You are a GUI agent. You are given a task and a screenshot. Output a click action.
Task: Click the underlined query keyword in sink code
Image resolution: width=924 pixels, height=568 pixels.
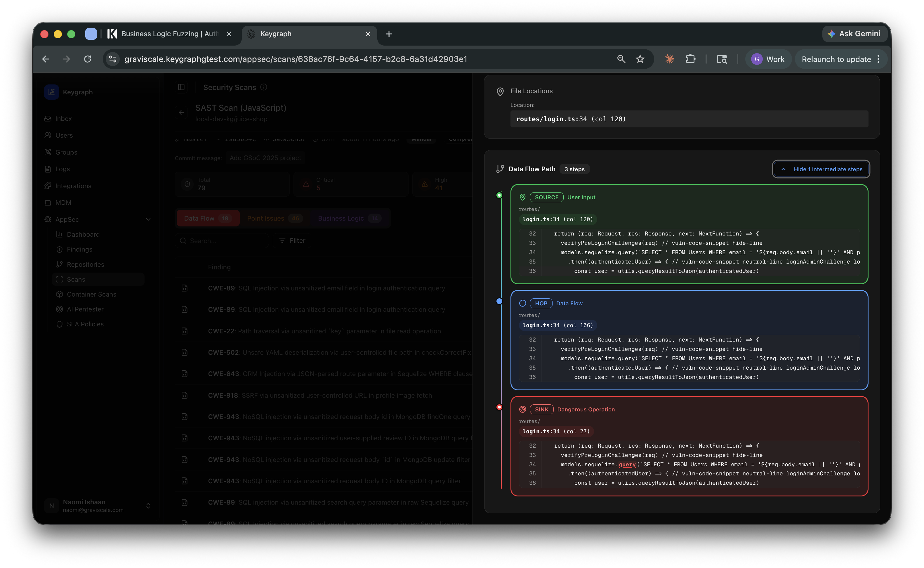point(627,464)
